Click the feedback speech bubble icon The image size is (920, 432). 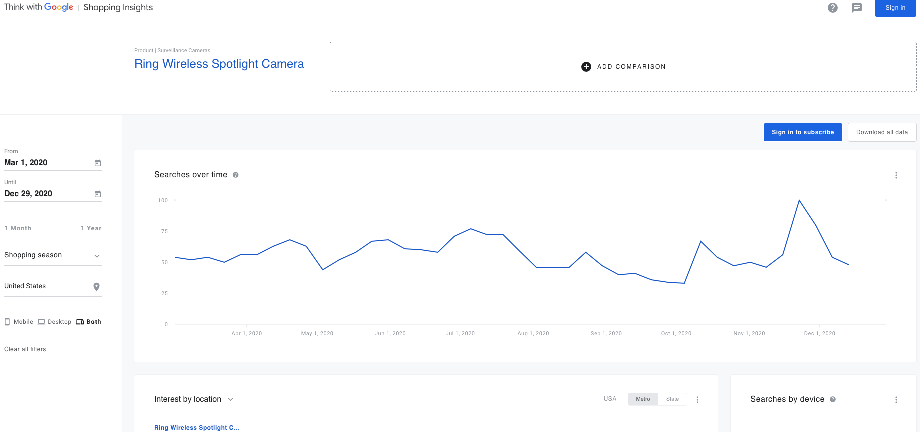[857, 8]
